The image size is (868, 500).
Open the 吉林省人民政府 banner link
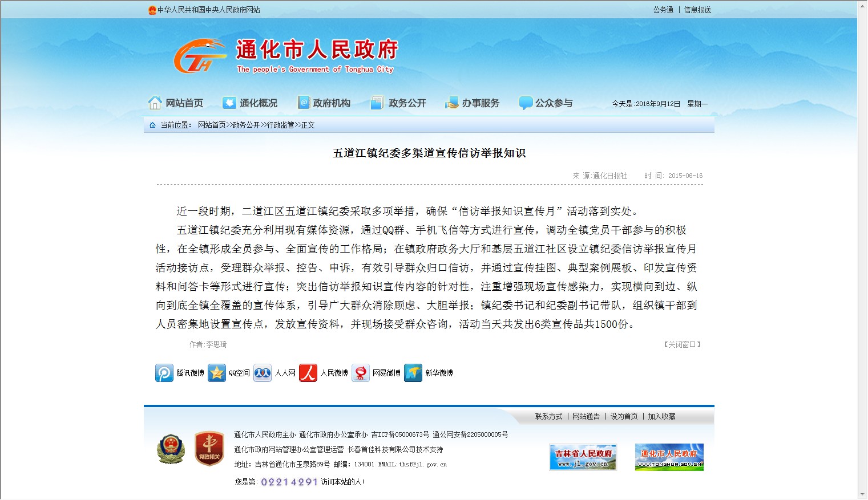583,457
